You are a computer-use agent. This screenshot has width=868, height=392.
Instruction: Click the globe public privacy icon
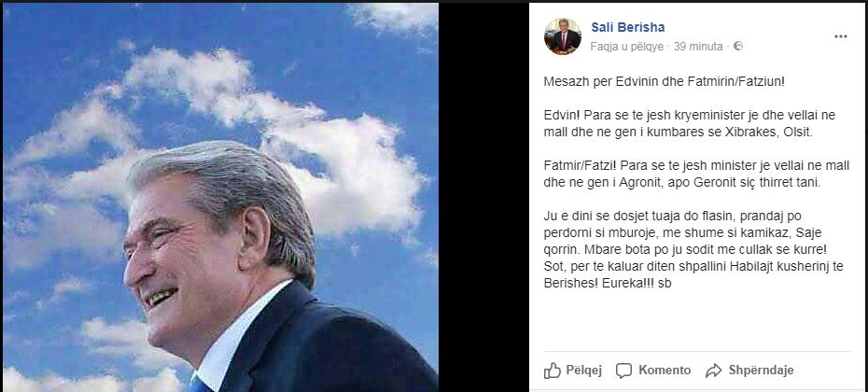click(x=737, y=45)
